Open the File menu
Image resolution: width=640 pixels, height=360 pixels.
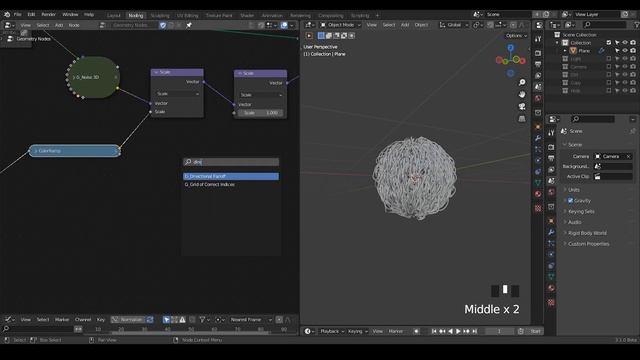click(18, 14)
